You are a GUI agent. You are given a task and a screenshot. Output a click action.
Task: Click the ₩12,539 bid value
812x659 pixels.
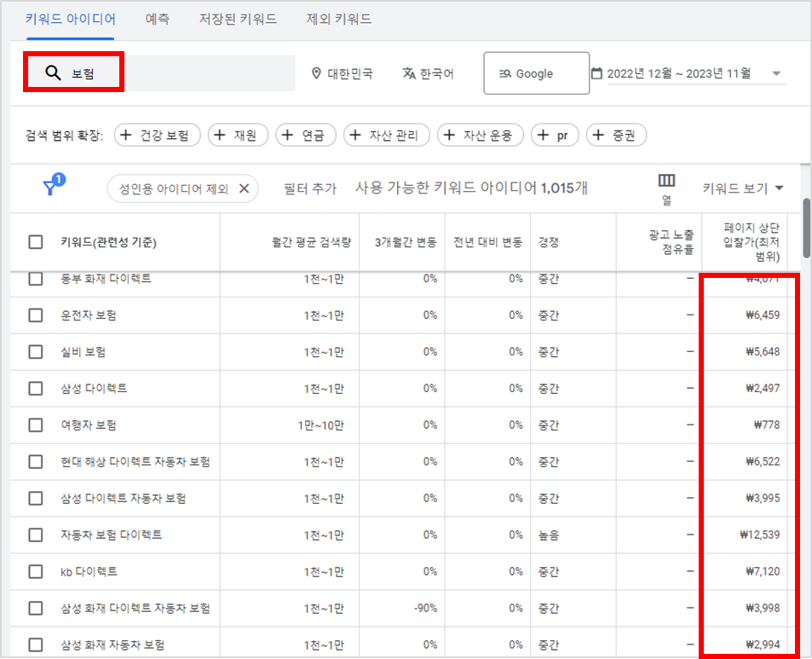point(760,535)
